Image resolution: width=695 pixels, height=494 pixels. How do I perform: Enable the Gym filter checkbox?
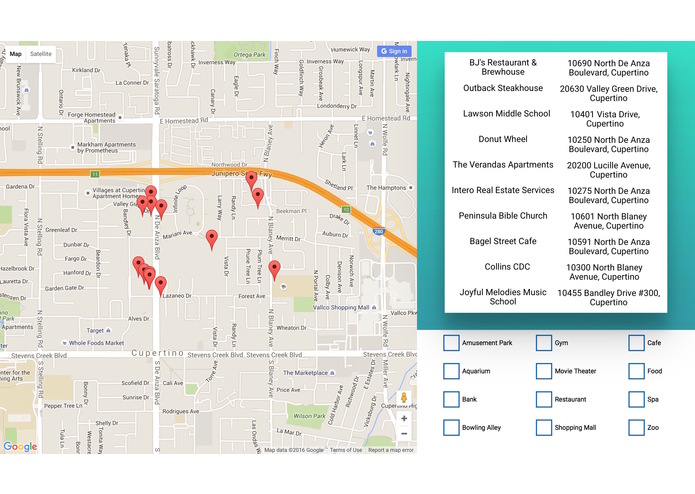(544, 343)
